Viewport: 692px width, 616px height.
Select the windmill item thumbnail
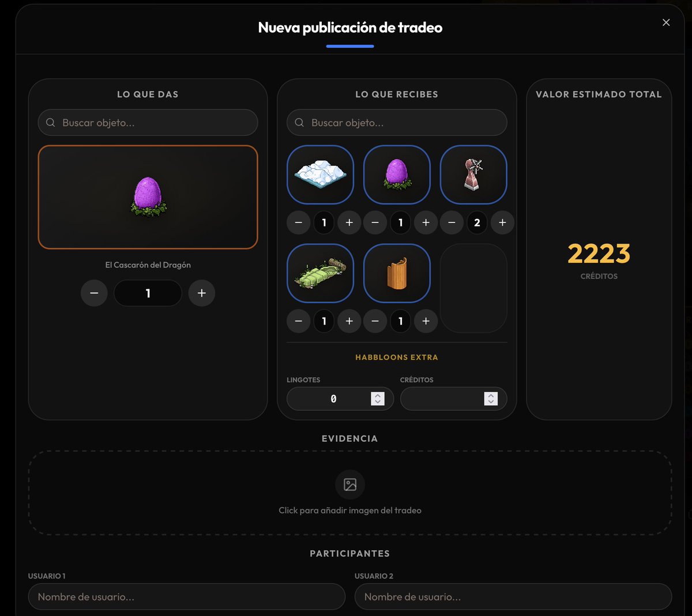pyautogui.click(x=473, y=175)
